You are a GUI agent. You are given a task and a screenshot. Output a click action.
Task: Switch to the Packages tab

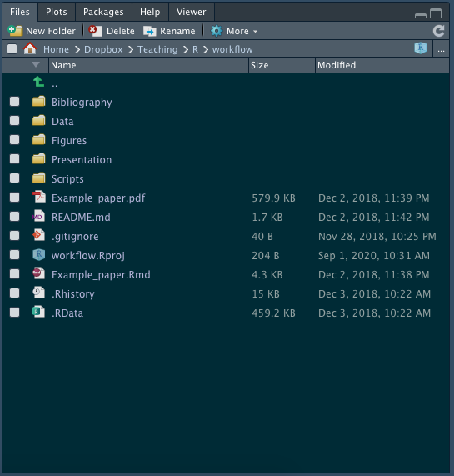(x=103, y=12)
